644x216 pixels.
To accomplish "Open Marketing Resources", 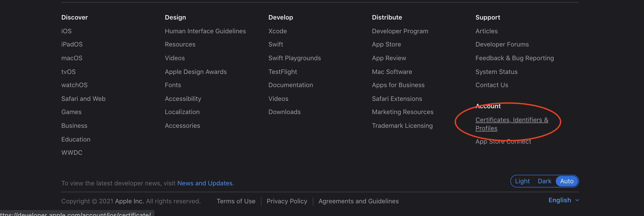I will pos(403,112).
